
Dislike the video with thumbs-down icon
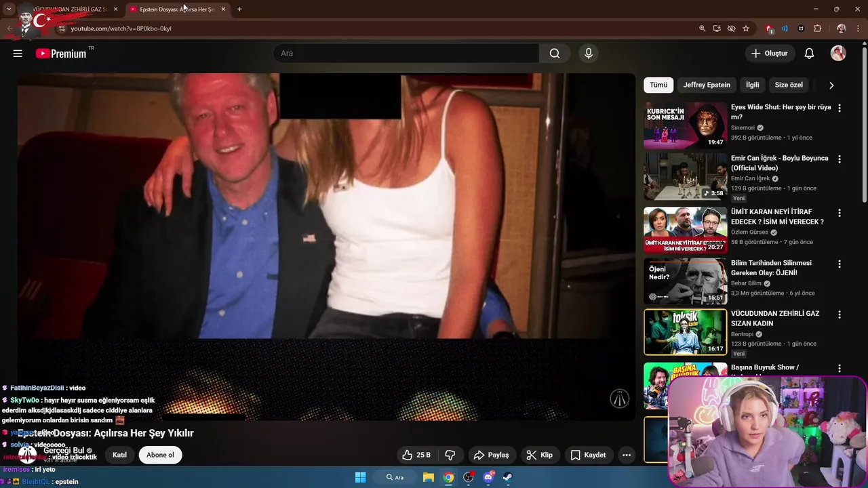(450, 455)
